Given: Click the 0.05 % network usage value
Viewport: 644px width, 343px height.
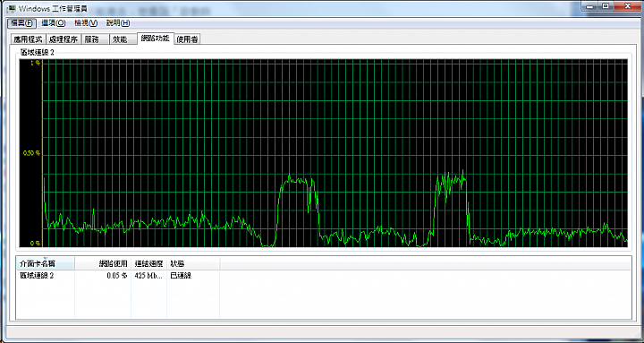Looking at the screenshot, I should pos(117,276).
